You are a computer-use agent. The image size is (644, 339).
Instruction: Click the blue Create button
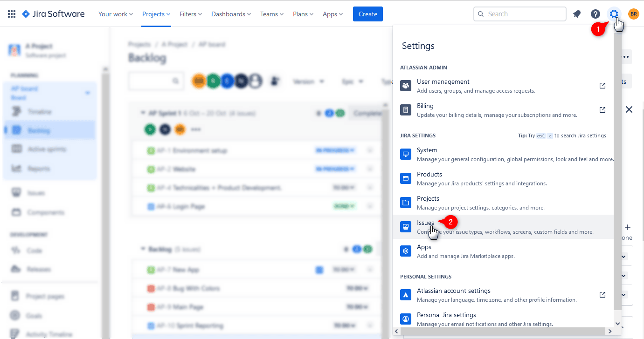click(x=368, y=14)
